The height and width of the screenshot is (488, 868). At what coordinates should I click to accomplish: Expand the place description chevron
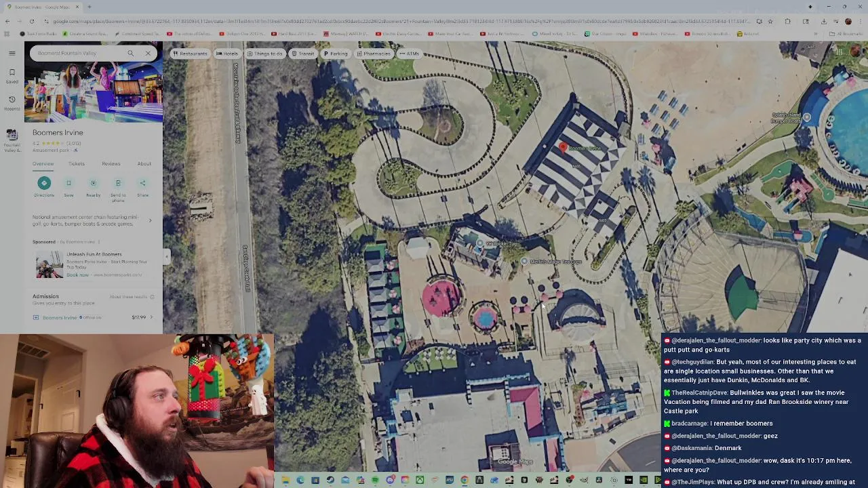click(x=150, y=220)
